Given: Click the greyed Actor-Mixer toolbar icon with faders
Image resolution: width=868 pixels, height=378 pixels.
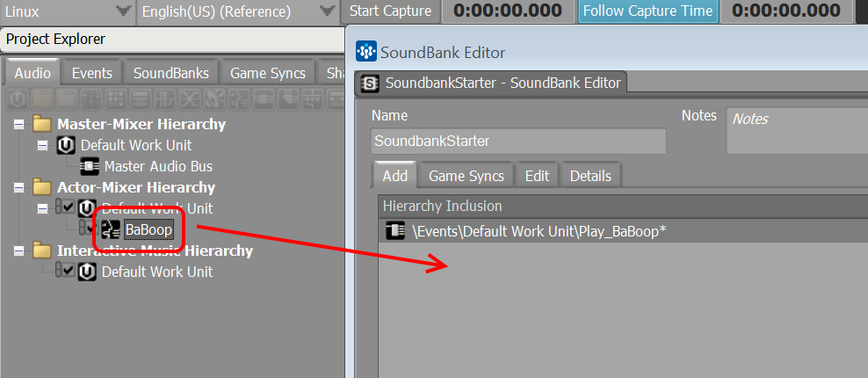Looking at the screenshot, I should (91, 99).
